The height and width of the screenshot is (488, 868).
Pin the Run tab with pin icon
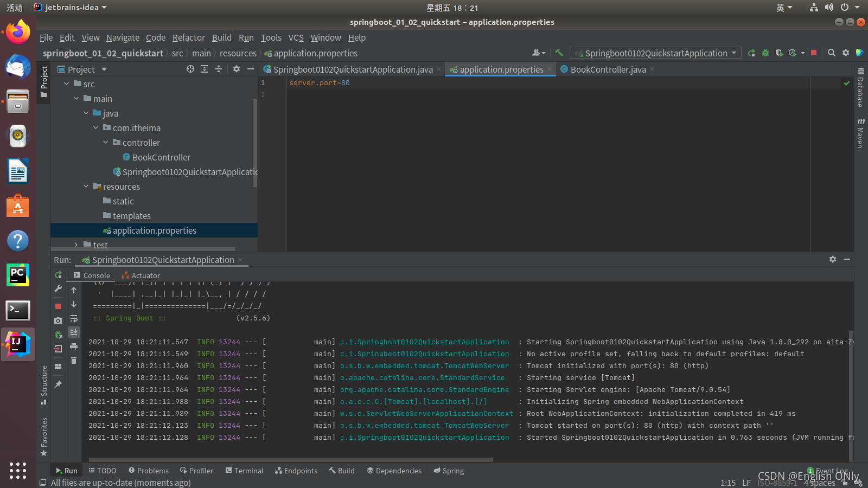(58, 384)
